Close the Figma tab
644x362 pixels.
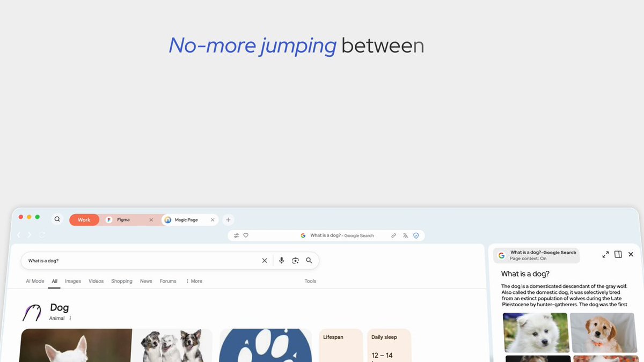[151, 220]
